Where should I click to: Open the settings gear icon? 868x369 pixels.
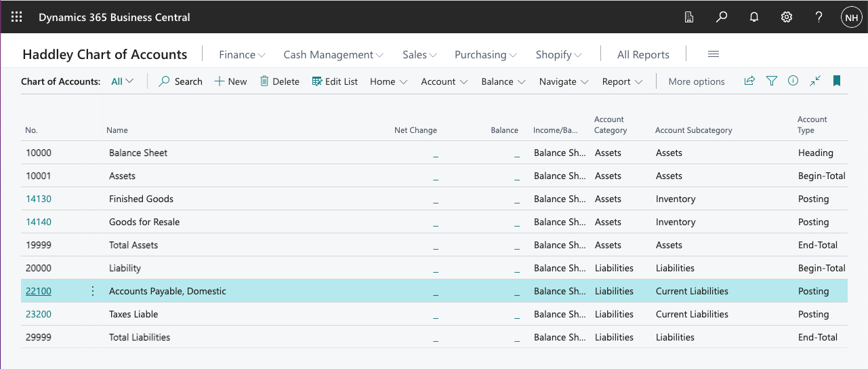click(787, 17)
